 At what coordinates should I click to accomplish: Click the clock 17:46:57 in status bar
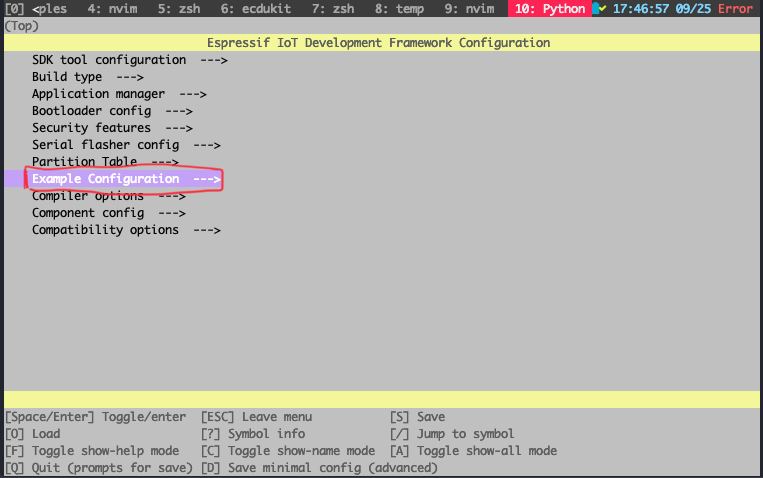640,9
